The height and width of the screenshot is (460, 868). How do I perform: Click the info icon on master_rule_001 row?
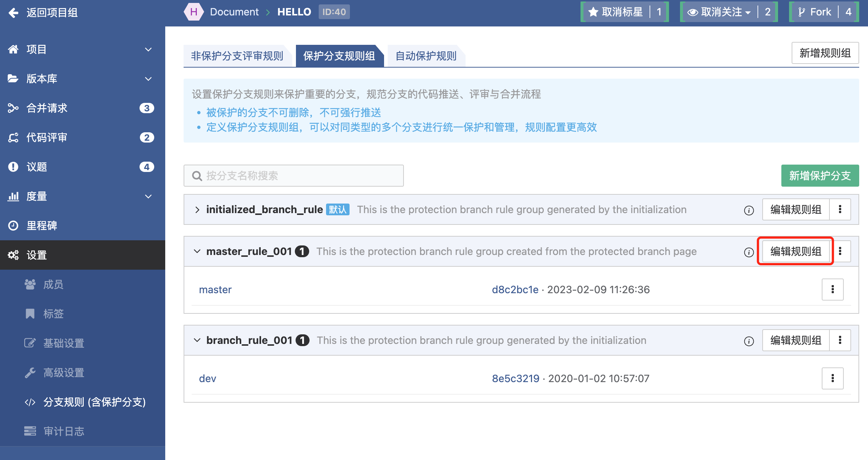coord(749,252)
